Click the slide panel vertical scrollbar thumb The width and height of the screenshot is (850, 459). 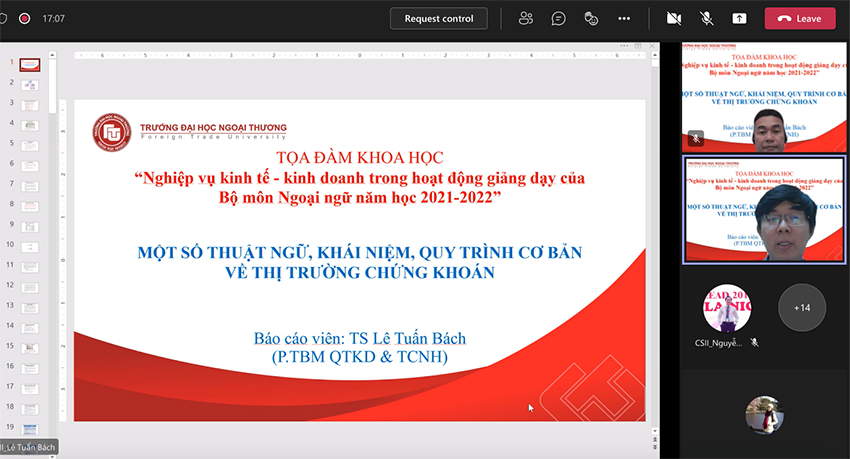click(x=52, y=86)
